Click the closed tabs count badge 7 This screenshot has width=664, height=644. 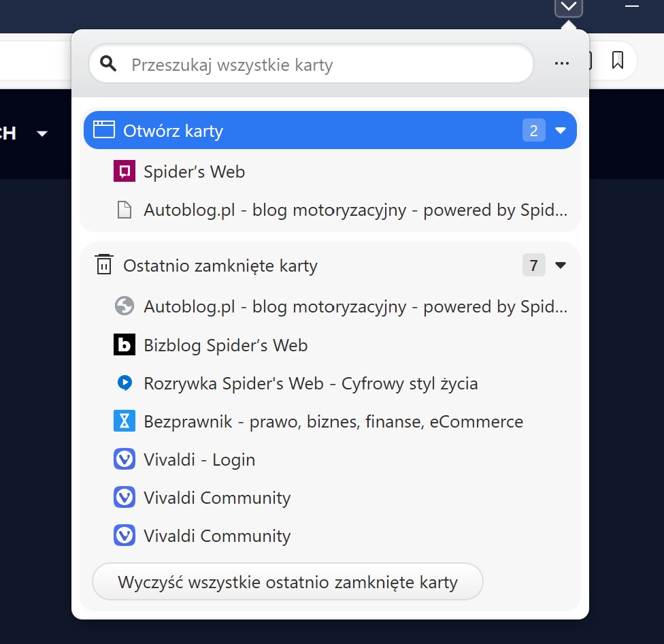(533, 265)
